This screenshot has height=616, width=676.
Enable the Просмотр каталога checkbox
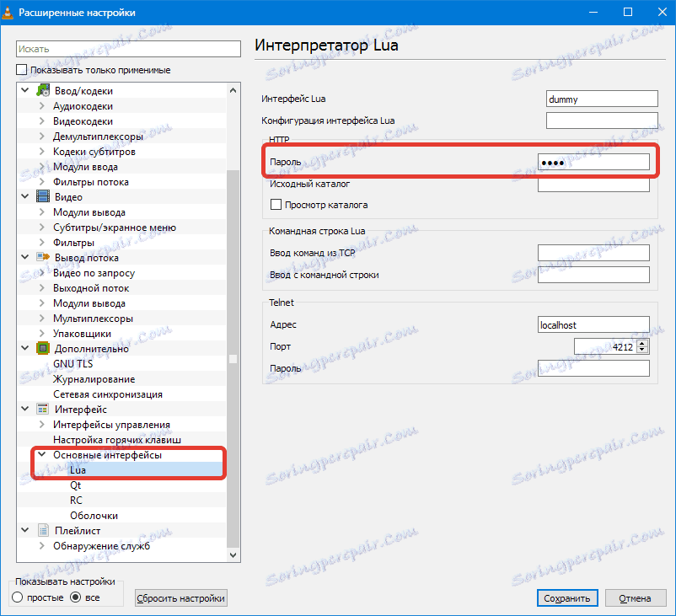276,205
